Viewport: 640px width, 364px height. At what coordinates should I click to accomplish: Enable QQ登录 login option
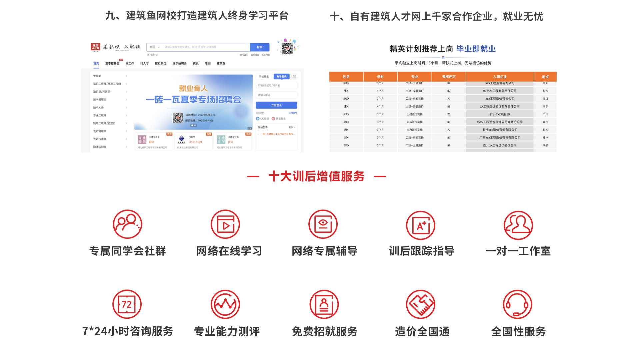click(263, 119)
